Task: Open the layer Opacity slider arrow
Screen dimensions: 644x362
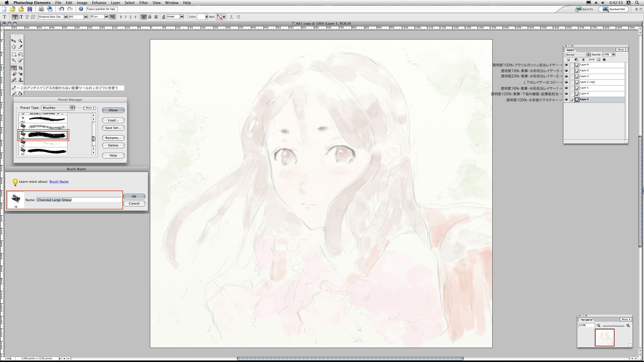Action: pos(613,55)
